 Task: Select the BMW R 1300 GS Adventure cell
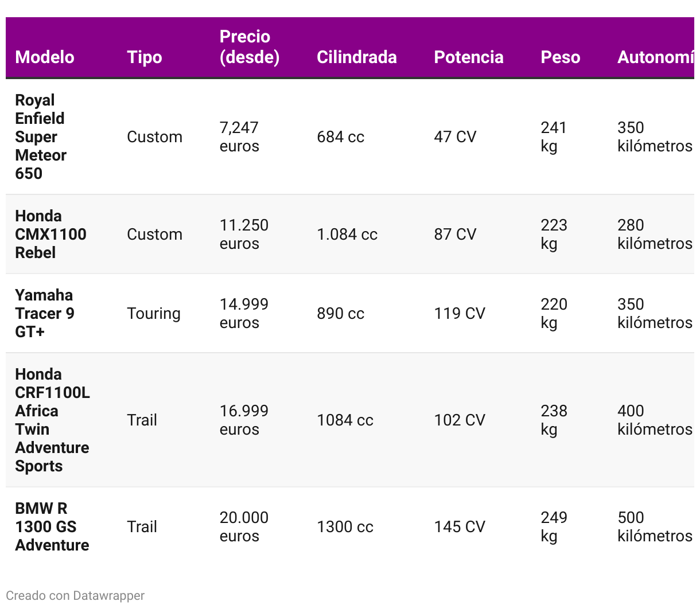pos(52,526)
